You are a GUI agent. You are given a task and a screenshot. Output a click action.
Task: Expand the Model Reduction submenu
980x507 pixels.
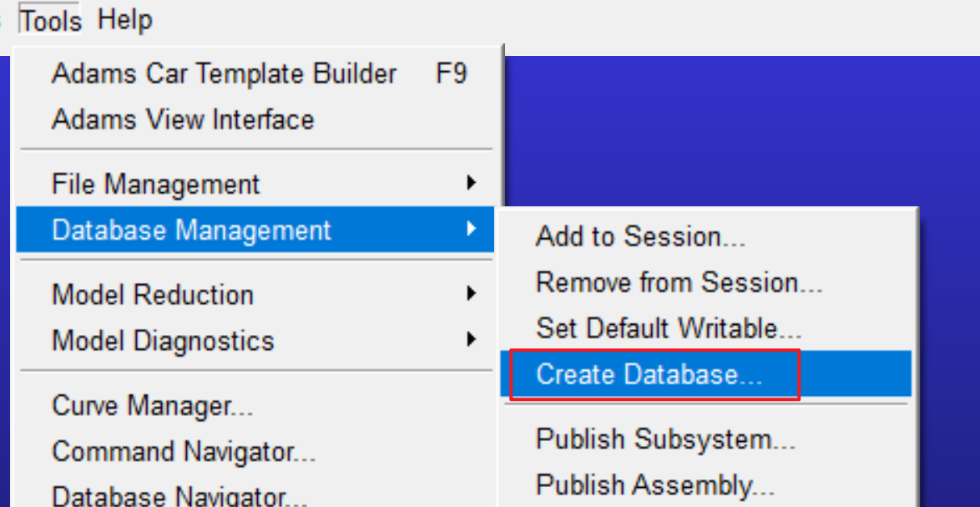[x=259, y=295]
